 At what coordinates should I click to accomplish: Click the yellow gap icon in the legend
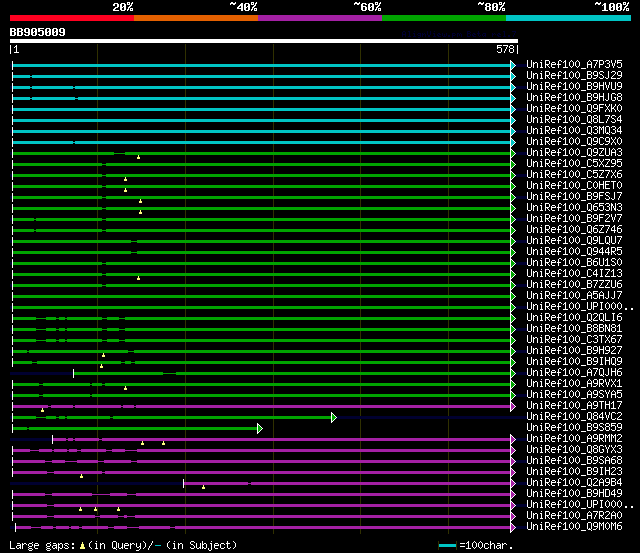(x=82, y=545)
